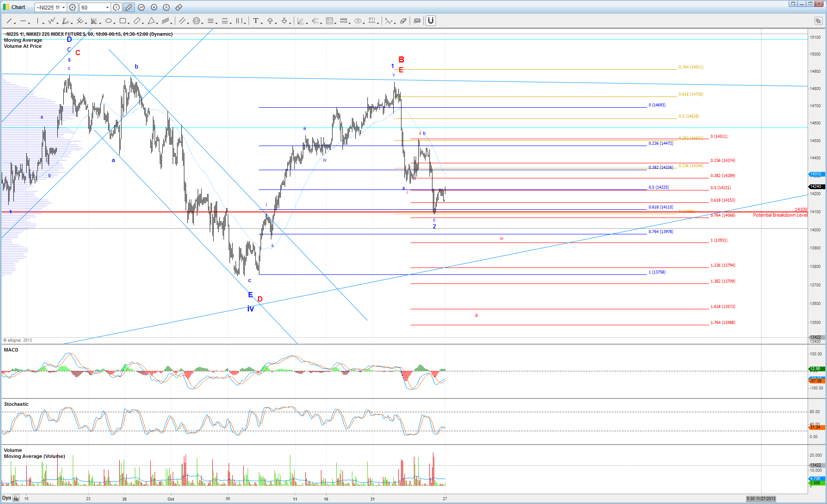Toggle the magnet snap mode button
The image size is (827, 504).
pos(431,21)
